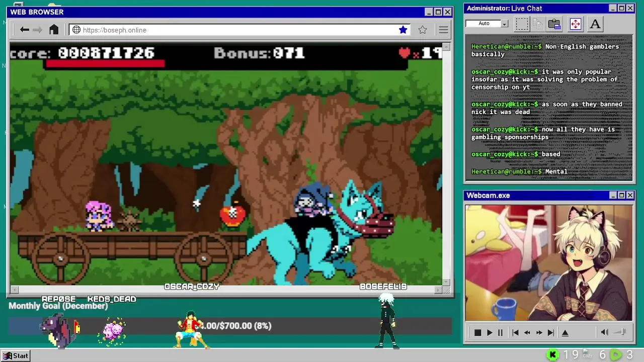Click the boseph.online address bar

click(240, 30)
